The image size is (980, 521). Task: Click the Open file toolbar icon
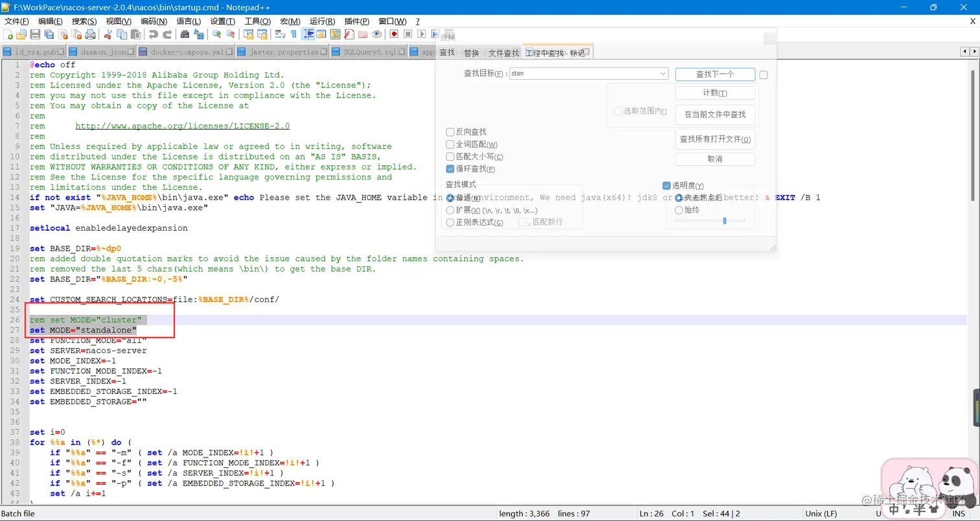point(21,34)
